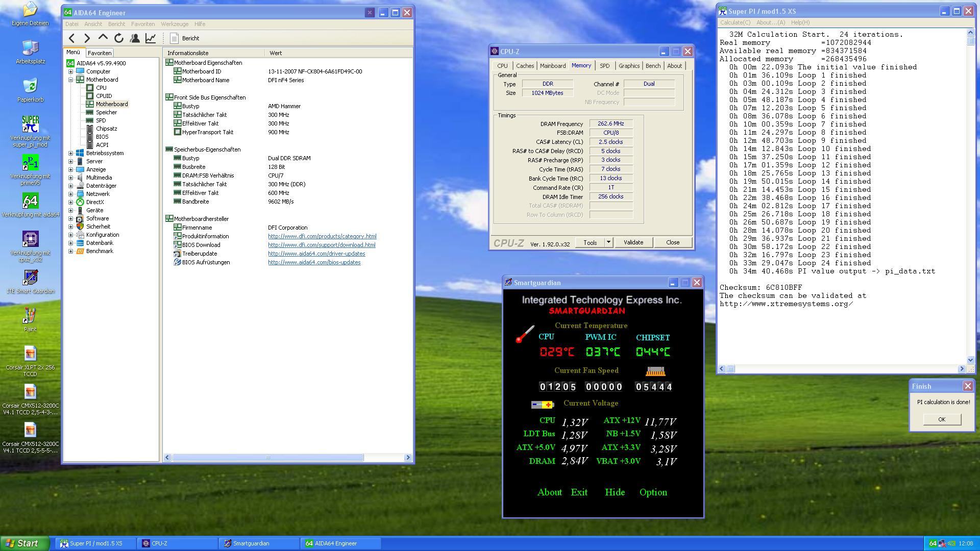
Task: Expand Benchmark node in tree
Action: [x=70, y=251]
